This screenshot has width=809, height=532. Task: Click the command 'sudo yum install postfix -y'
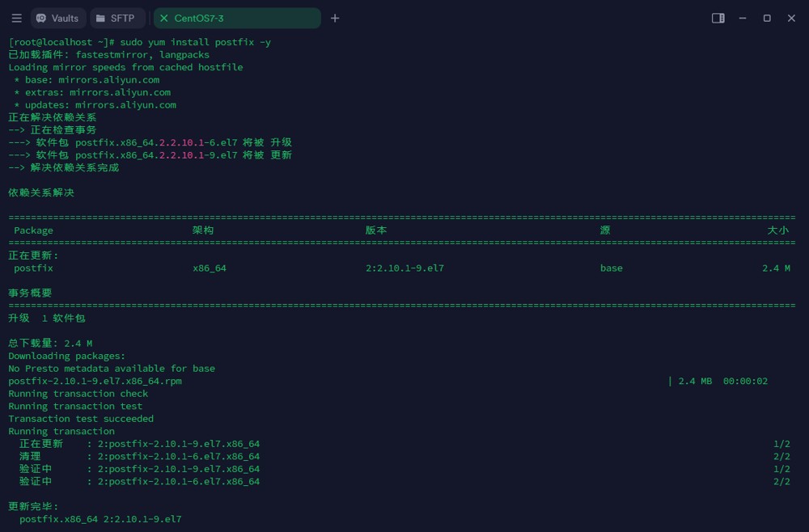[x=196, y=42]
